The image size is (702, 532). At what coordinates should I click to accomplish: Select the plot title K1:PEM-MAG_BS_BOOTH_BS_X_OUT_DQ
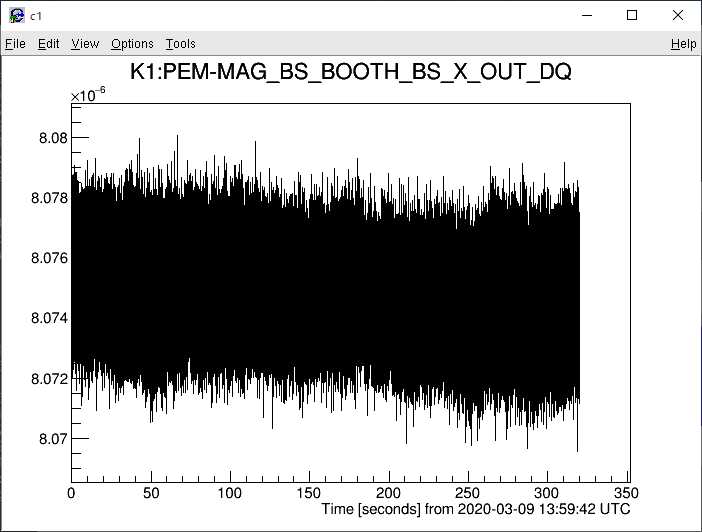351,72
